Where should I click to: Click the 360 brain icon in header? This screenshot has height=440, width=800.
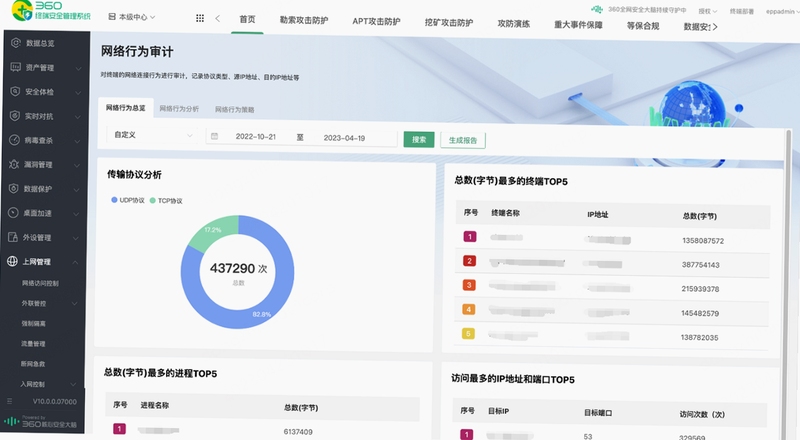597,9
